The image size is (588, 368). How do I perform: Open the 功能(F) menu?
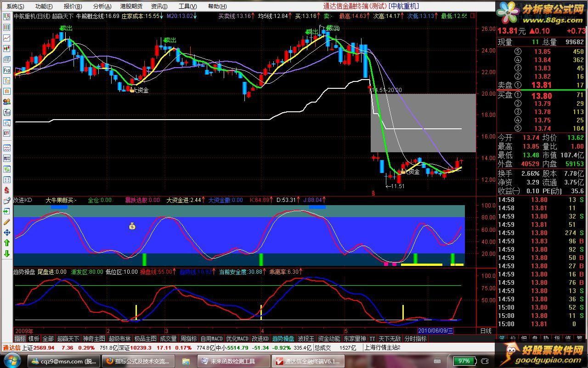[x=44, y=6]
